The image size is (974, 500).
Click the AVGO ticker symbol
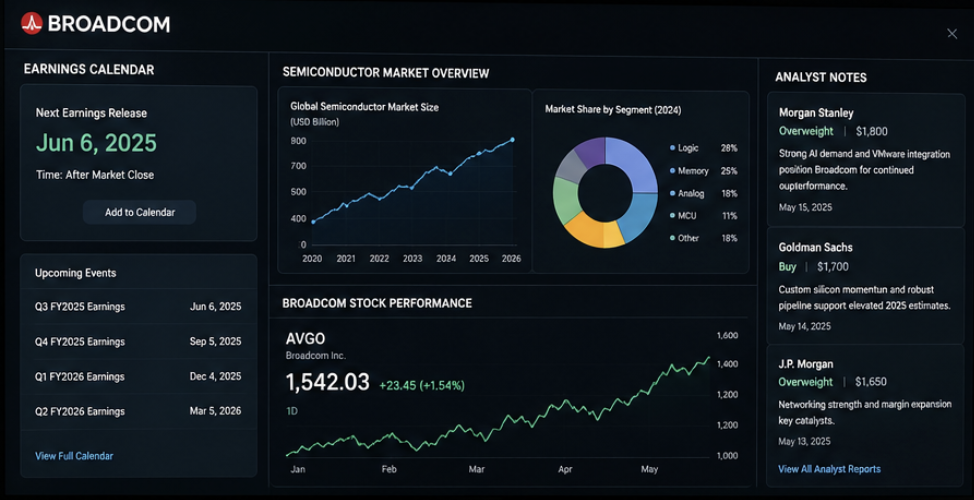[x=306, y=339]
